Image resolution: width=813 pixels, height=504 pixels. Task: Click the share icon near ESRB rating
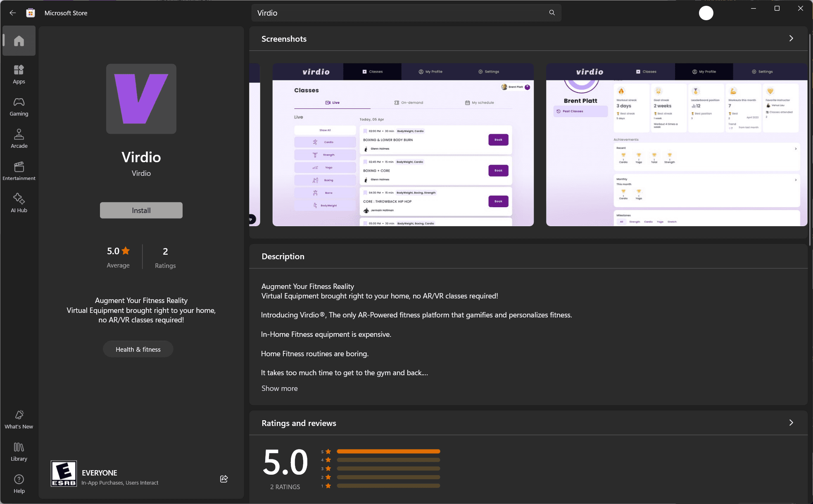tap(224, 479)
